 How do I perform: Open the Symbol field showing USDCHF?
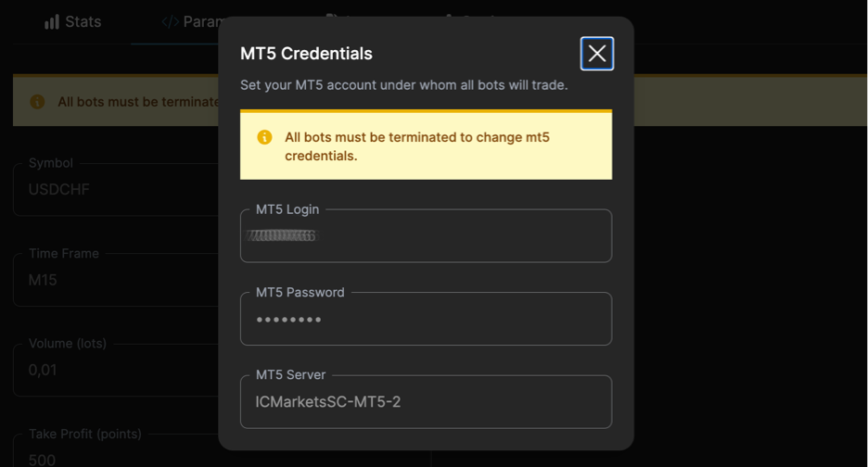point(116,189)
